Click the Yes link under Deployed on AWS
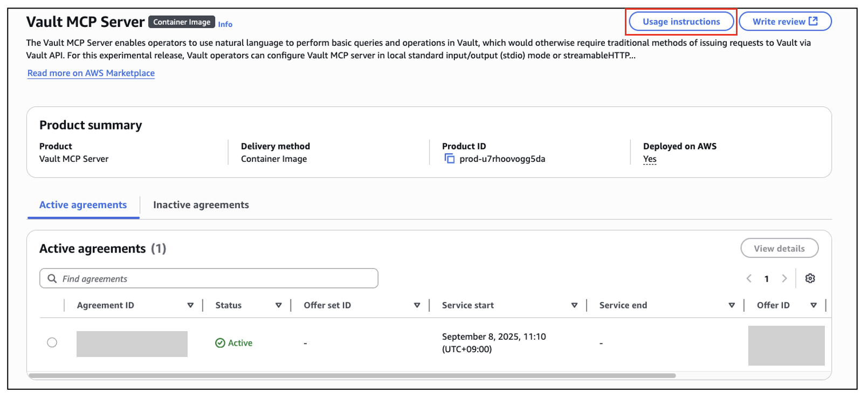Image resolution: width=868 pixels, height=398 pixels. click(650, 159)
